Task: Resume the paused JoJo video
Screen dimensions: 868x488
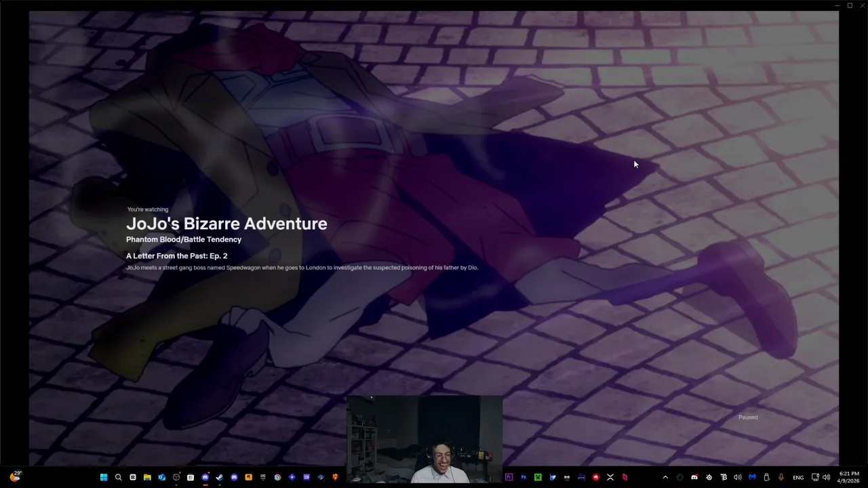Action: [434, 237]
